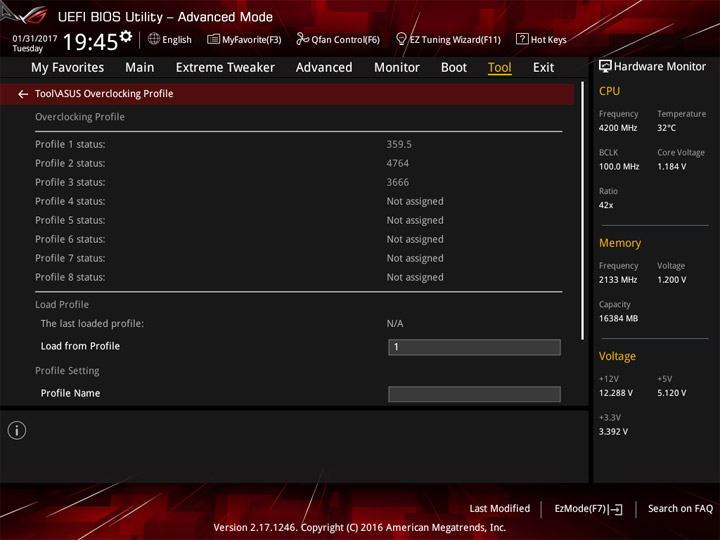This screenshot has height=540, width=720.
Task: Open the My Favorites tab
Action: (x=68, y=68)
